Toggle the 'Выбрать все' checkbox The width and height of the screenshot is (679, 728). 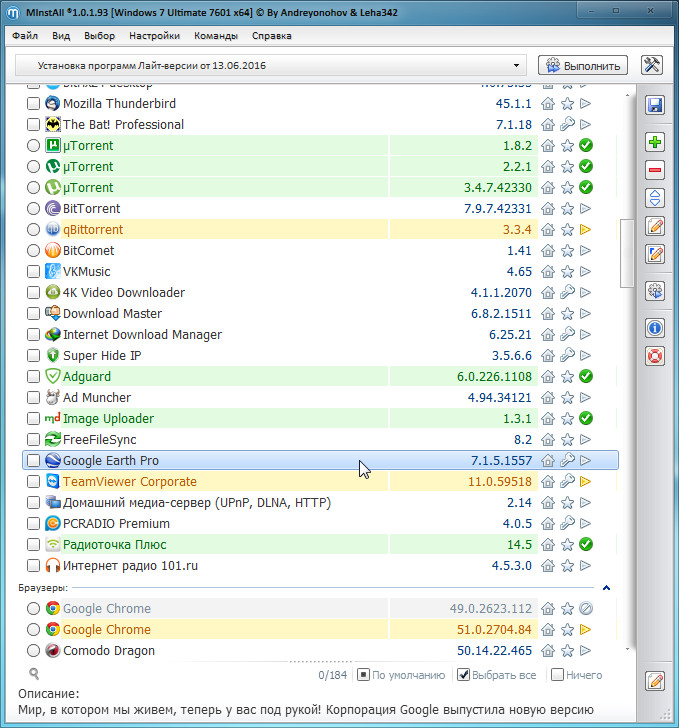pos(463,675)
